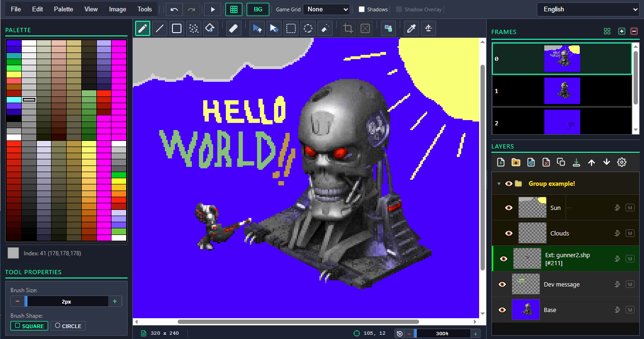The image size is (644, 339).
Task: Hide the Clouds layer with eye icon
Action: 509,233
